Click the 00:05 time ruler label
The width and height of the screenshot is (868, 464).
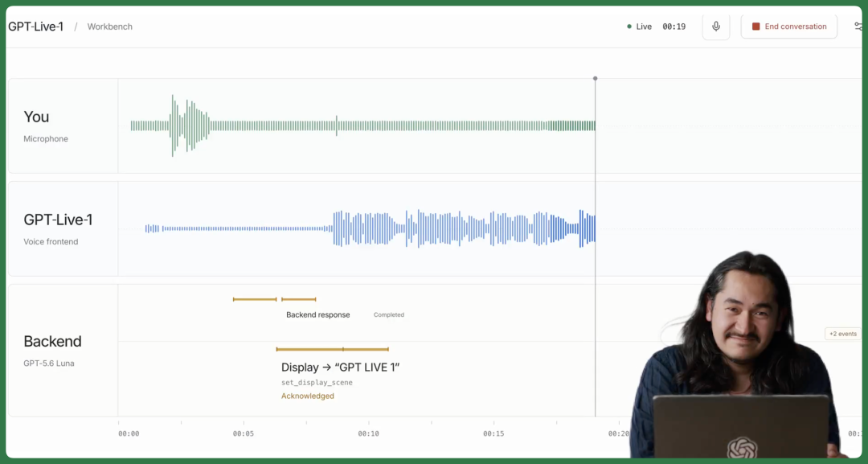pyautogui.click(x=243, y=434)
